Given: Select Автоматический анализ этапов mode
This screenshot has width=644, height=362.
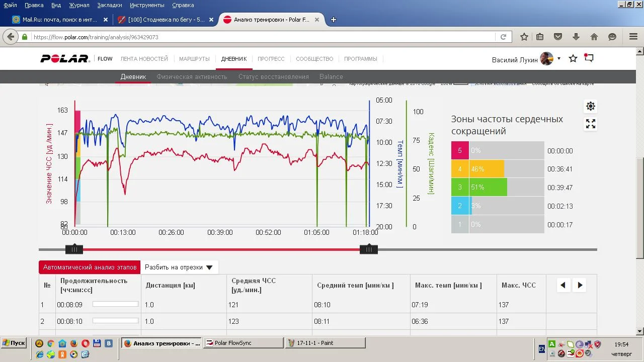Looking at the screenshot, I should [x=90, y=267].
